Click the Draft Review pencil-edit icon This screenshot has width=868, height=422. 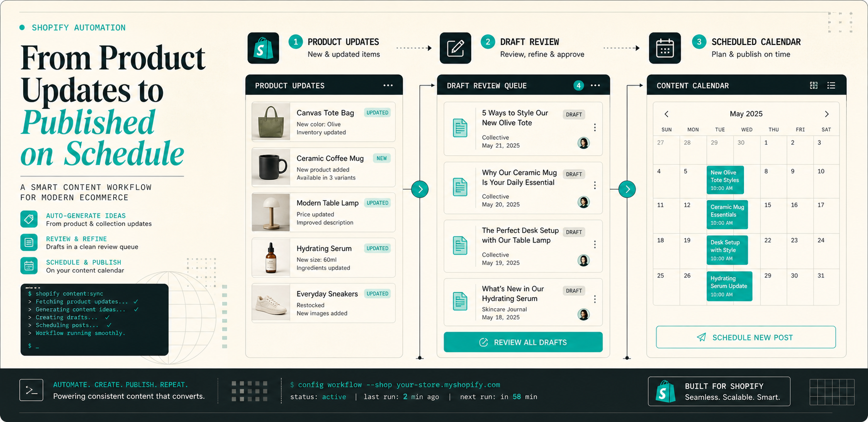455,48
